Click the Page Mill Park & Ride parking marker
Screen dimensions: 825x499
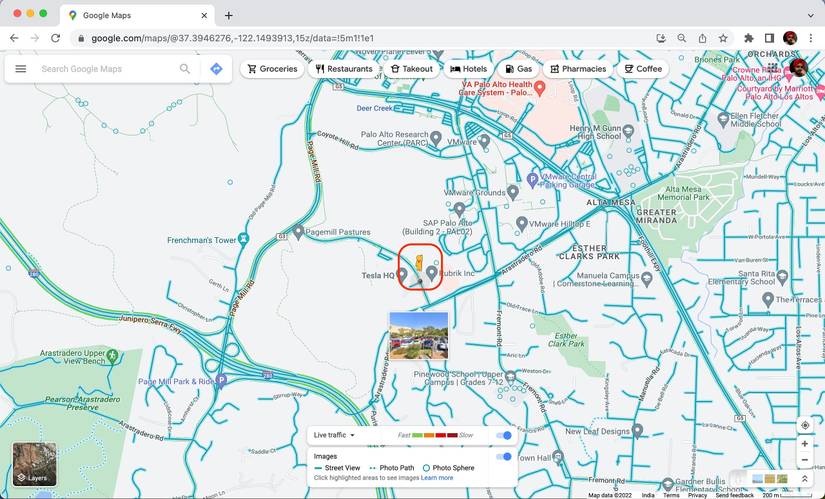tap(221, 381)
